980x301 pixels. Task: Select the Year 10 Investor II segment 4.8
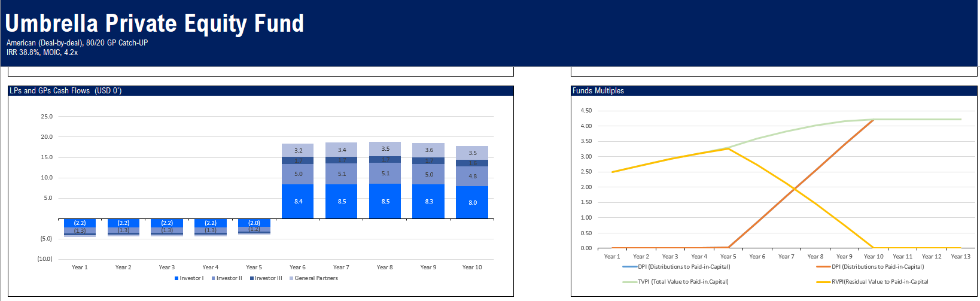[x=472, y=177]
